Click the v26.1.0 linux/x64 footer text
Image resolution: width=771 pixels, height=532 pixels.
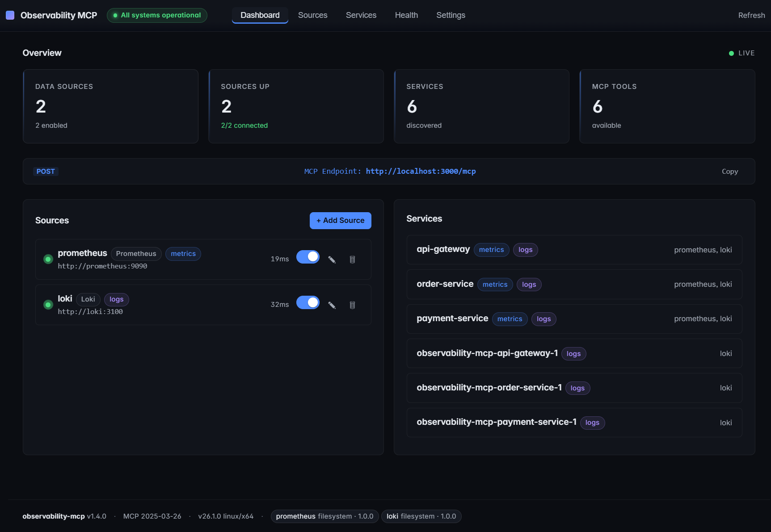click(226, 516)
